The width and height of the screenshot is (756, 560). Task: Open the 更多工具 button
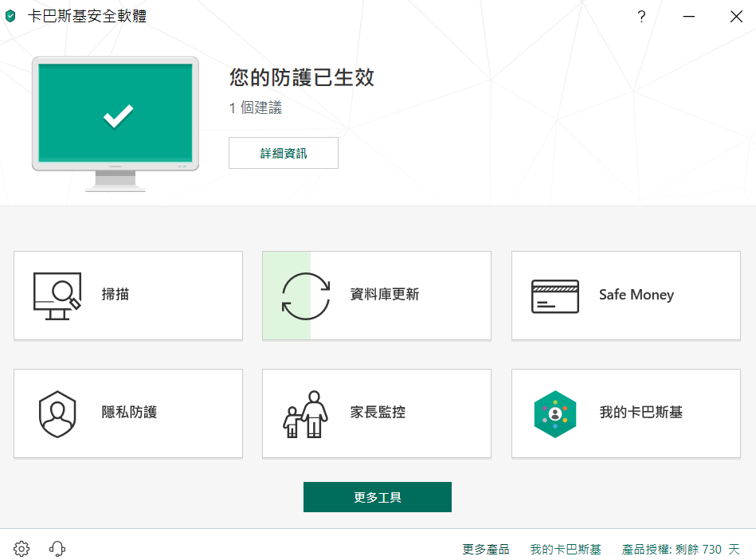tap(378, 497)
